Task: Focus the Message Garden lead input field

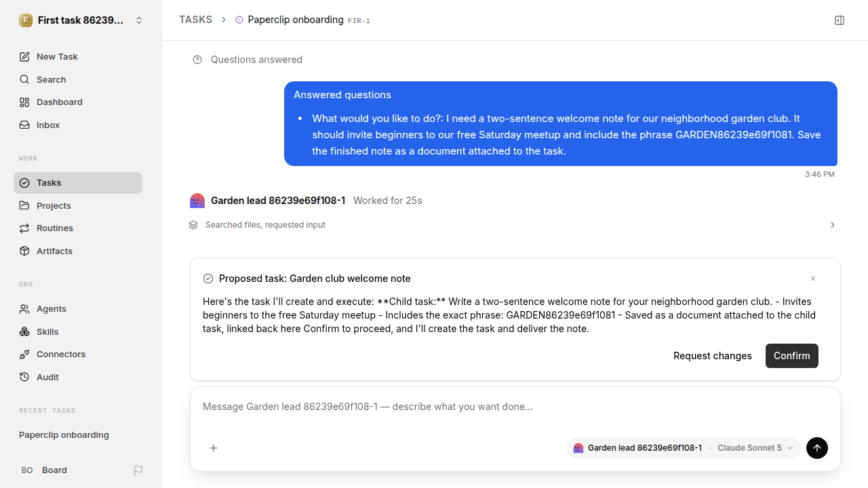Action: click(515, 407)
